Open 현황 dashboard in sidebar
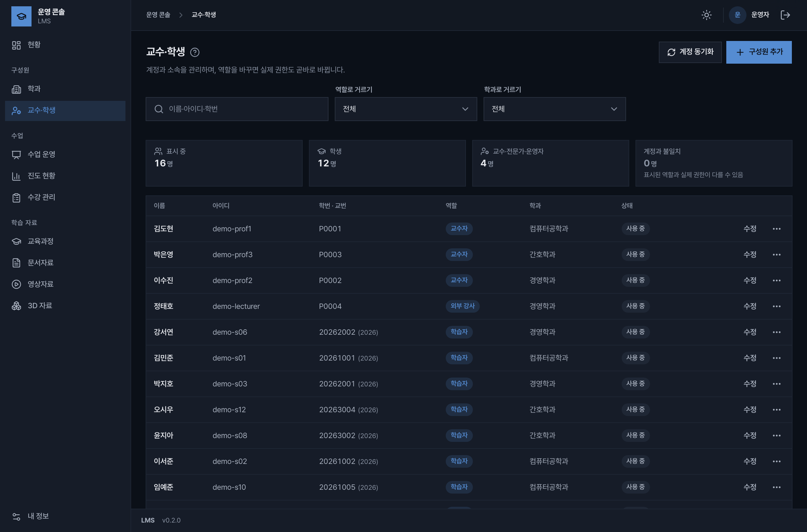The image size is (807, 532). pyautogui.click(x=65, y=45)
